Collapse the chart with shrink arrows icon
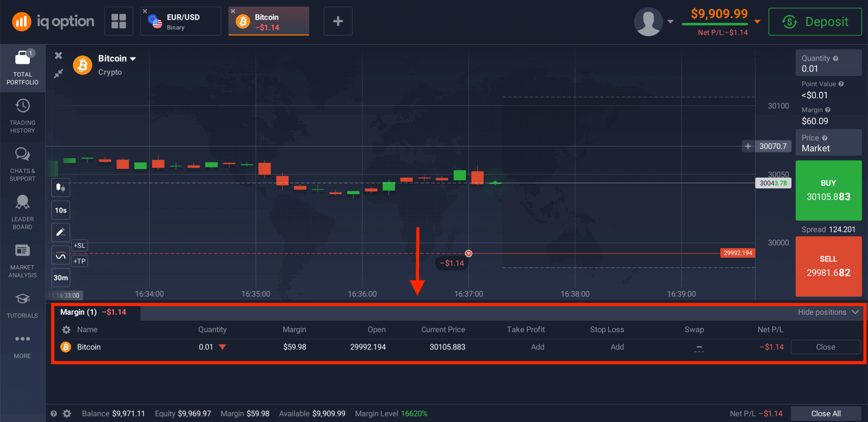868x422 pixels. [x=59, y=73]
